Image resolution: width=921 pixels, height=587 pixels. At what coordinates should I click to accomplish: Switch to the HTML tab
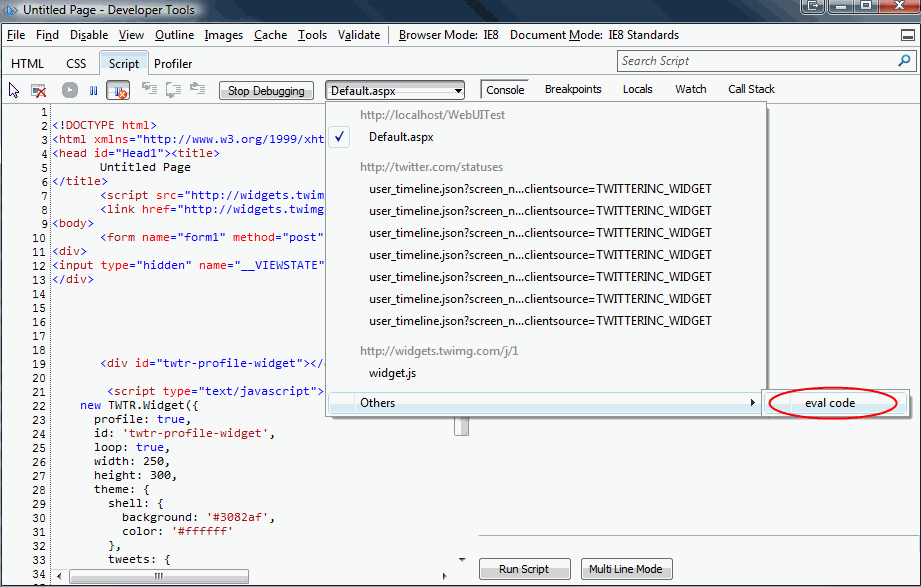28,63
